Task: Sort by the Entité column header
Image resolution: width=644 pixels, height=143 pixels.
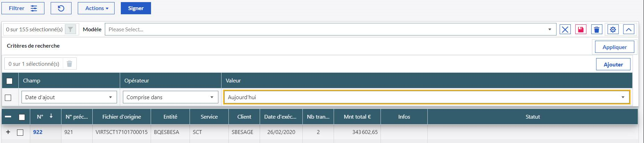Action: 170,117
